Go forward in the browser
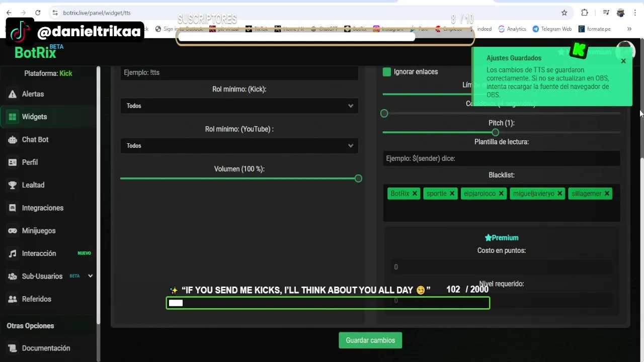 23,13
